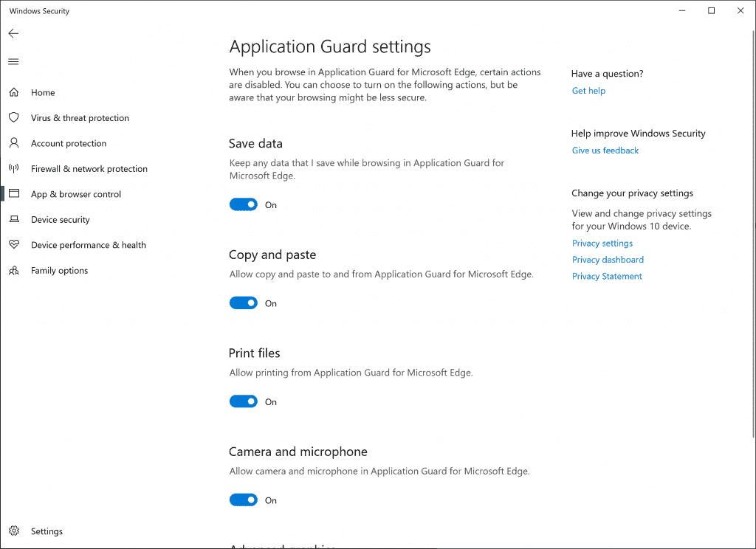Click the Device security laptop icon

click(x=13, y=220)
